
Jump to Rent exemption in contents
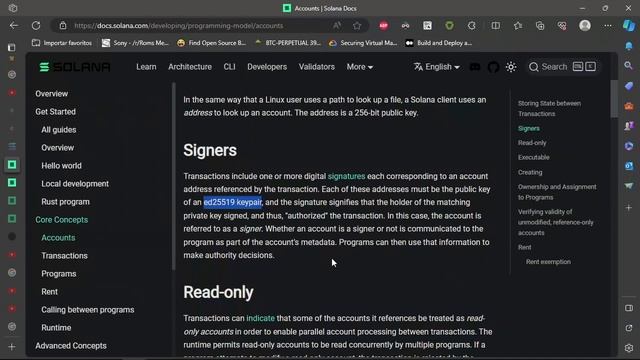pyautogui.click(x=548, y=262)
